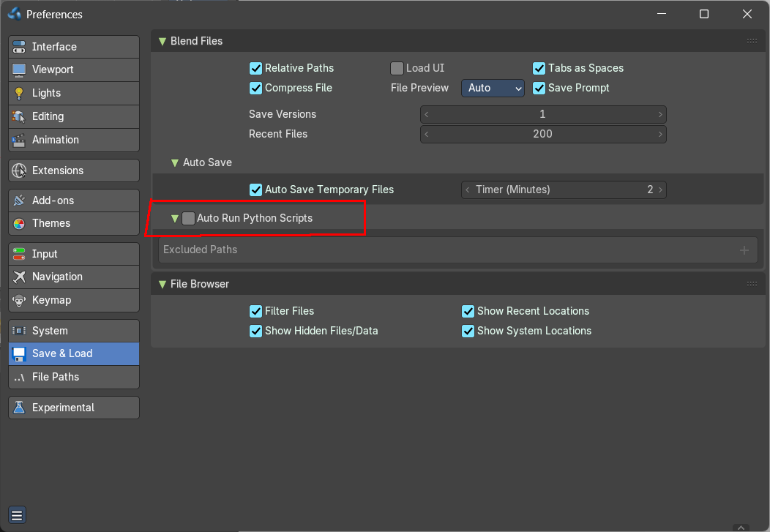Click the File Paths icon
The image size is (770, 532).
18,377
